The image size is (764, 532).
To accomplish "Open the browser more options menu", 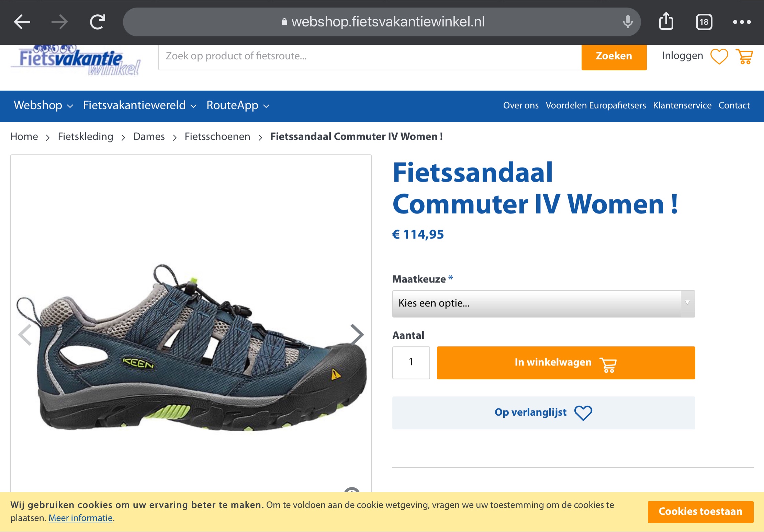I will [742, 22].
